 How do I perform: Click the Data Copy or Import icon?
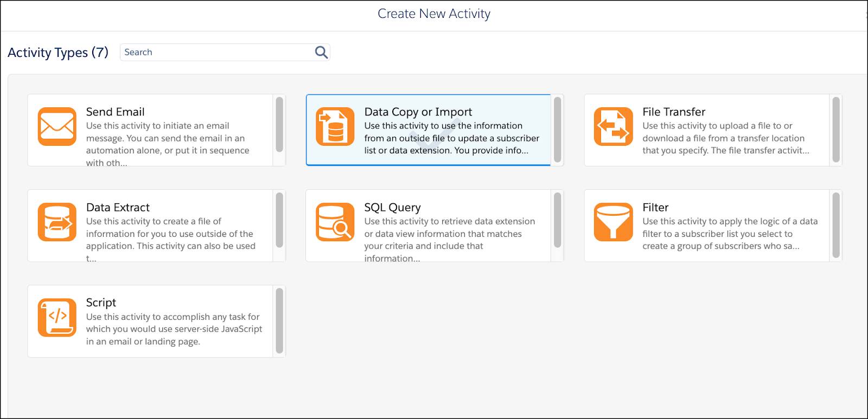[x=335, y=127]
